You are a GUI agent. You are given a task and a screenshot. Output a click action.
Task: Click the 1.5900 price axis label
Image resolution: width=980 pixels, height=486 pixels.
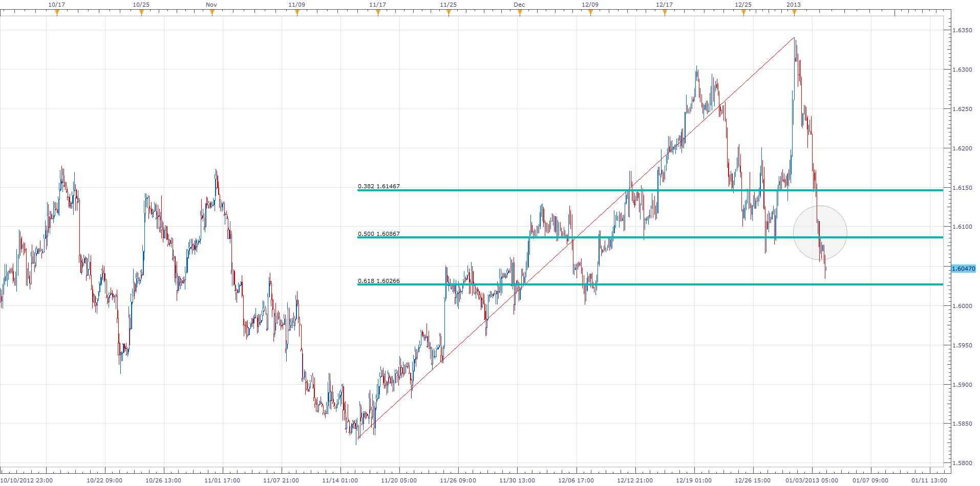[x=962, y=385]
